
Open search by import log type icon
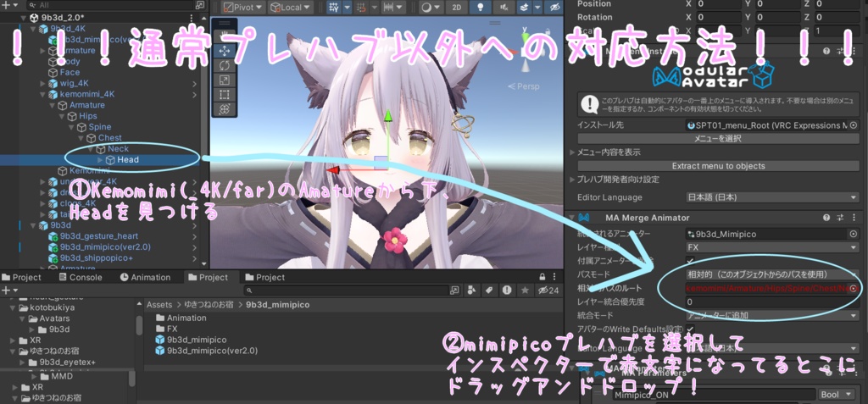(507, 290)
